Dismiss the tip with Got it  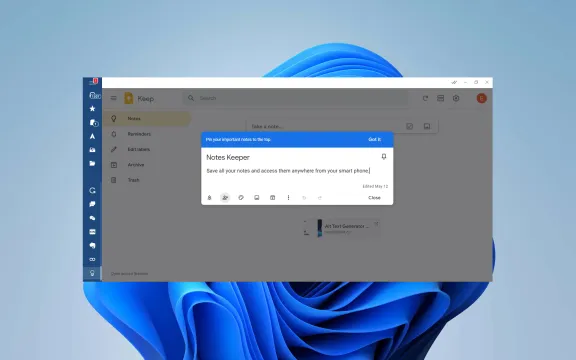pyautogui.click(x=375, y=140)
